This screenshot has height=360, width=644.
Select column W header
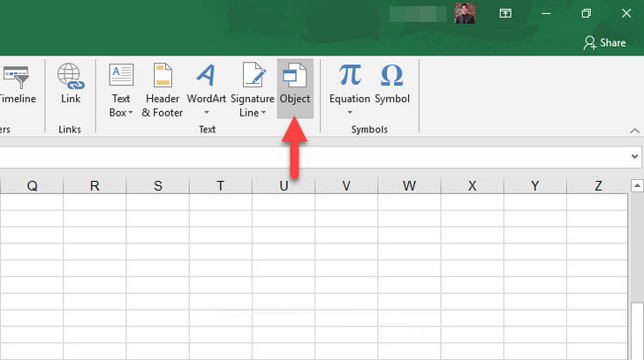pyautogui.click(x=409, y=186)
